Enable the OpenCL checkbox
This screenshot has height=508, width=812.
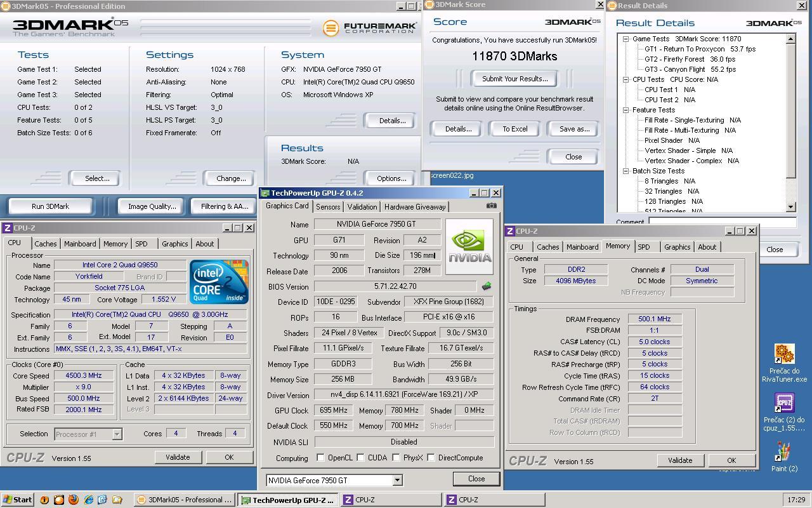coord(320,457)
